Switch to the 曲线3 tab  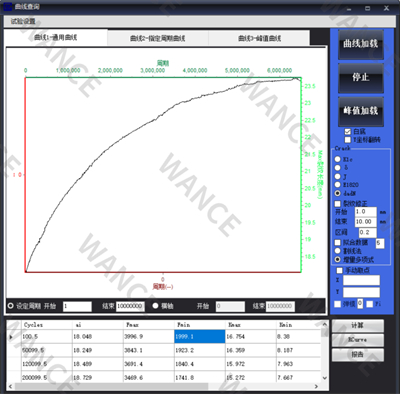pos(259,38)
